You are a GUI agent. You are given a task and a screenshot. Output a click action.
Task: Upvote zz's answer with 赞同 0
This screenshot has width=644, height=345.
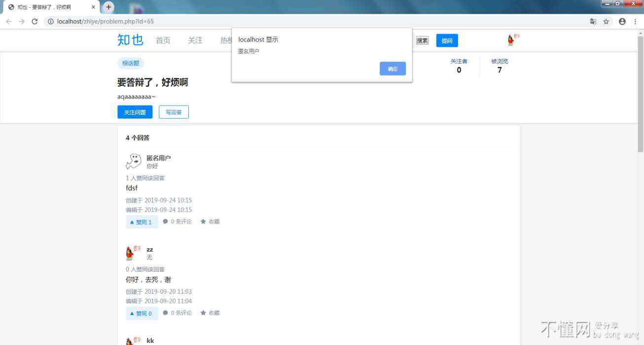pyautogui.click(x=142, y=313)
